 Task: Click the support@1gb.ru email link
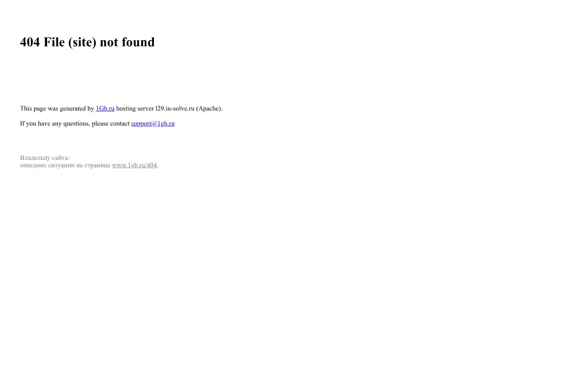coord(153,123)
